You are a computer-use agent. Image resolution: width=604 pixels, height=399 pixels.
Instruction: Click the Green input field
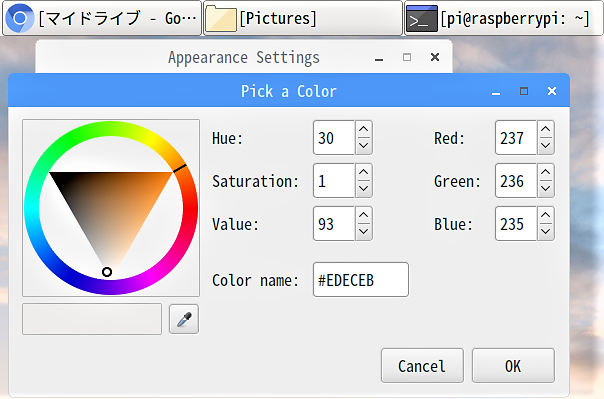pos(516,181)
